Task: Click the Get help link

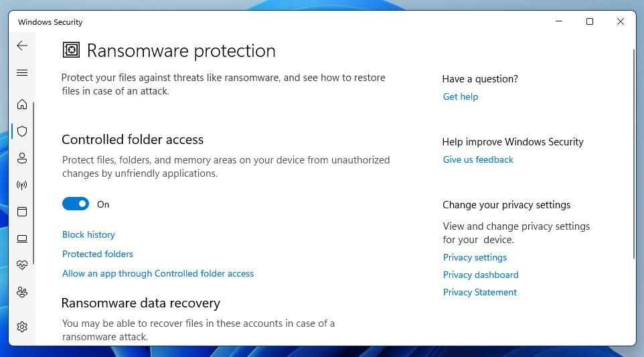Action: pyautogui.click(x=461, y=96)
